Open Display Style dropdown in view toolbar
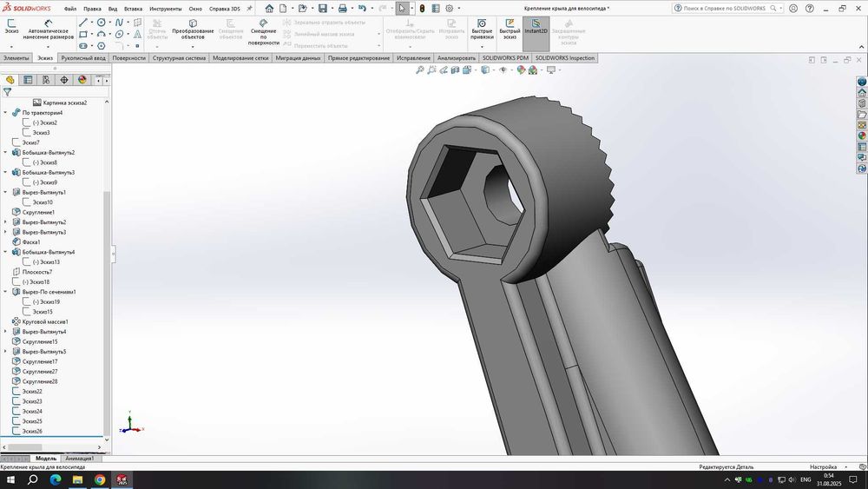Screen dimensions: 868x489 pos(492,69)
